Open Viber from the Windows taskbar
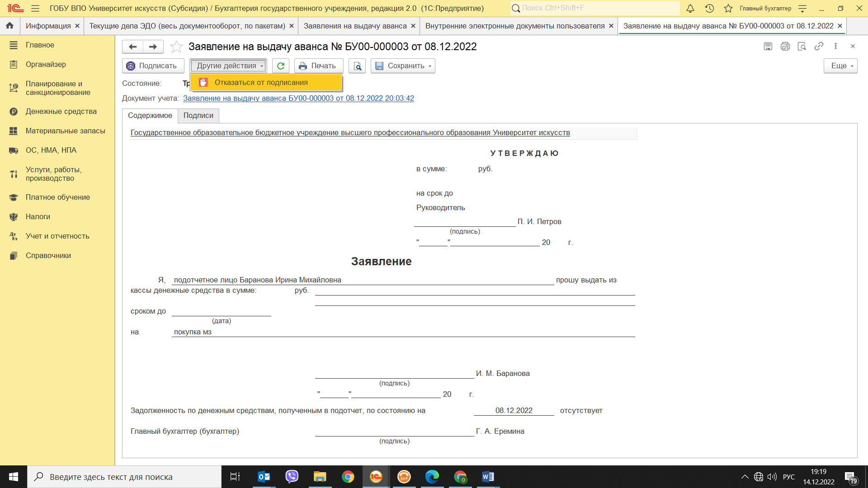The height and width of the screenshot is (488, 868). 292,477
